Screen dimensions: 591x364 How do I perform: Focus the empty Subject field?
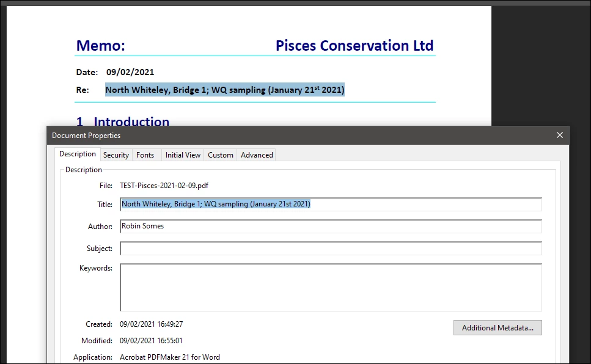coord(331,249)
